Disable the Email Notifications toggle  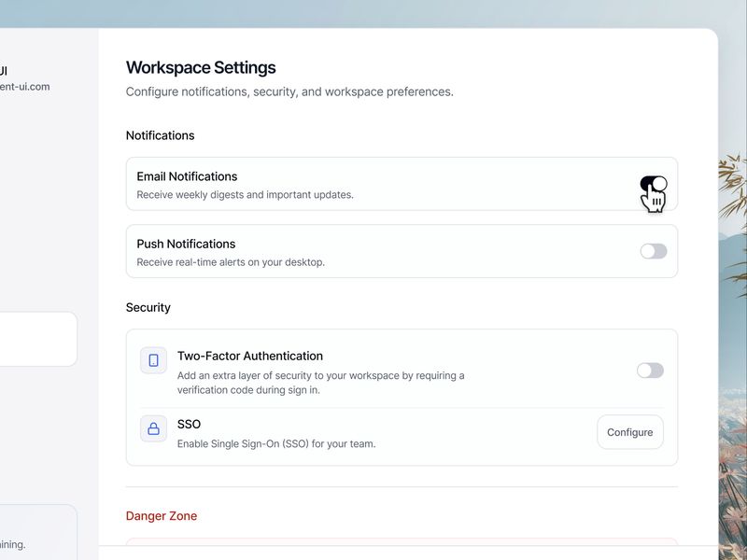click(x=653, y=185)
